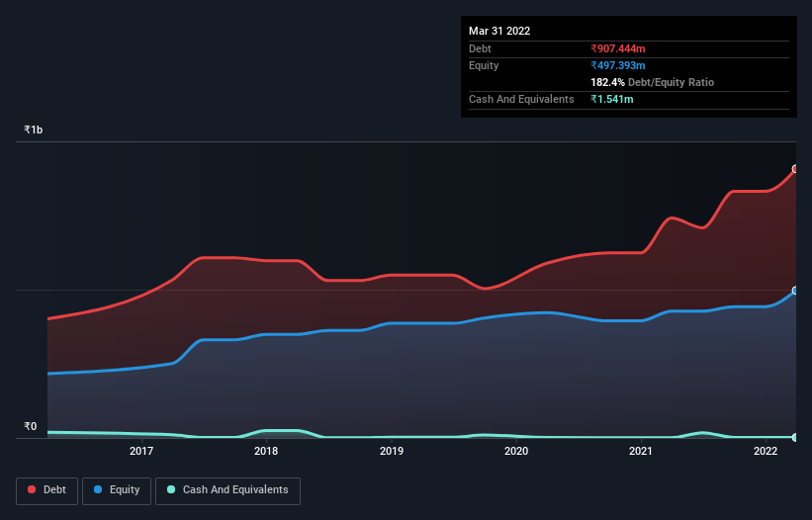Image resolution: width=812 pixels, height=520 pixels.
Task: Click the 2022 axis label
Action: 766,451
